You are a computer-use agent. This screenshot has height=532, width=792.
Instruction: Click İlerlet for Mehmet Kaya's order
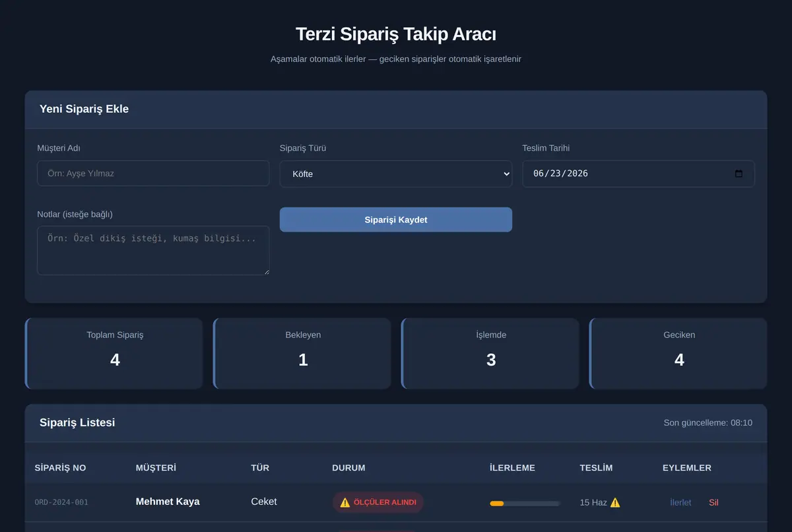(x=680, y=502)
